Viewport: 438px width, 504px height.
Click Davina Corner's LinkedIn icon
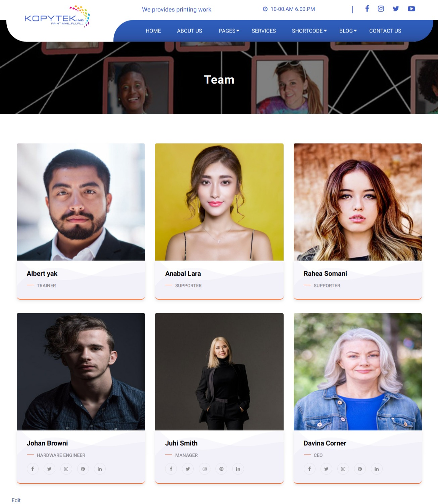[x=377, y=469]
